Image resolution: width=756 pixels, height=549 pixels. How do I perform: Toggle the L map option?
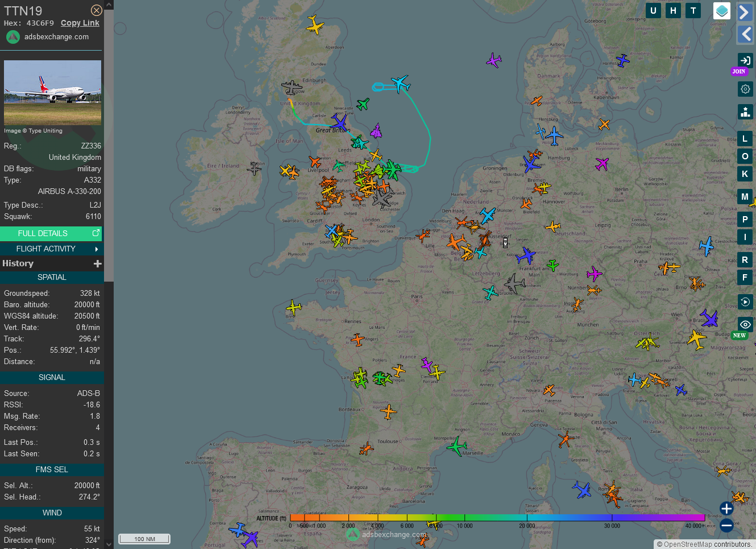click(x=745, y=138)
